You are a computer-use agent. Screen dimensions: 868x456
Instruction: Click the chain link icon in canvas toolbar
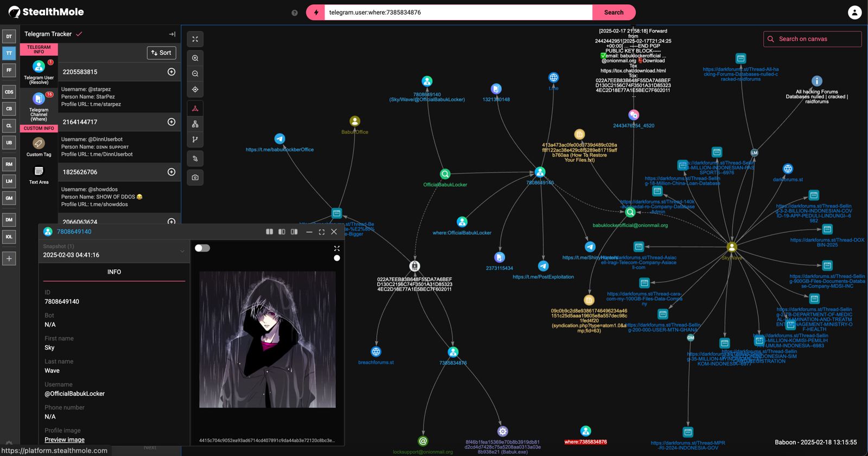coord(195,159)
